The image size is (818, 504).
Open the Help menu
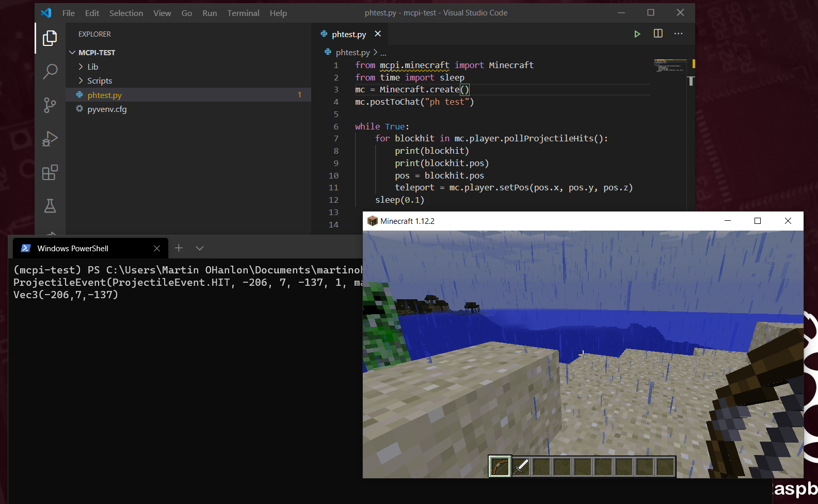tap(278, 13)
